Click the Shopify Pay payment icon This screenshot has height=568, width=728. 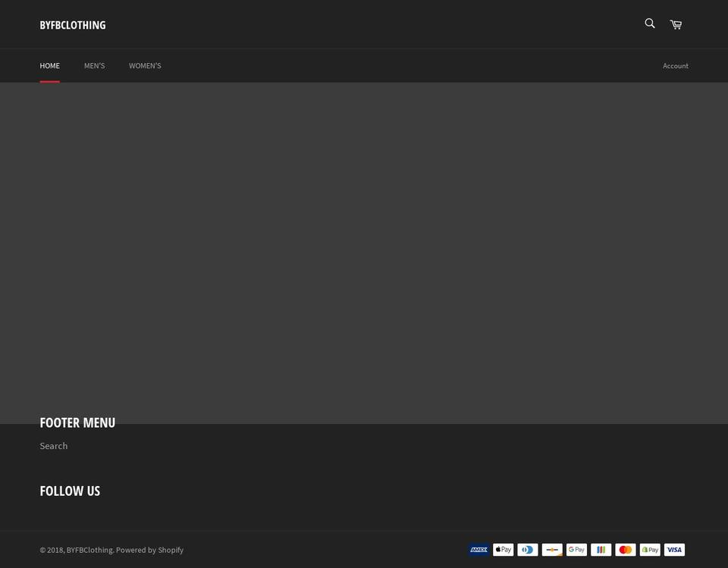coord(650,550)
